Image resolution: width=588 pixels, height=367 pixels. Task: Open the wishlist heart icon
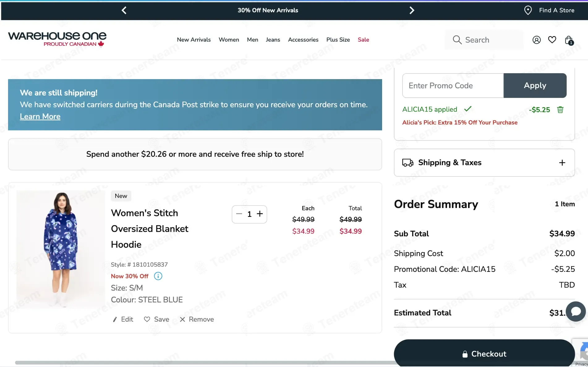[x=552, y=40]
